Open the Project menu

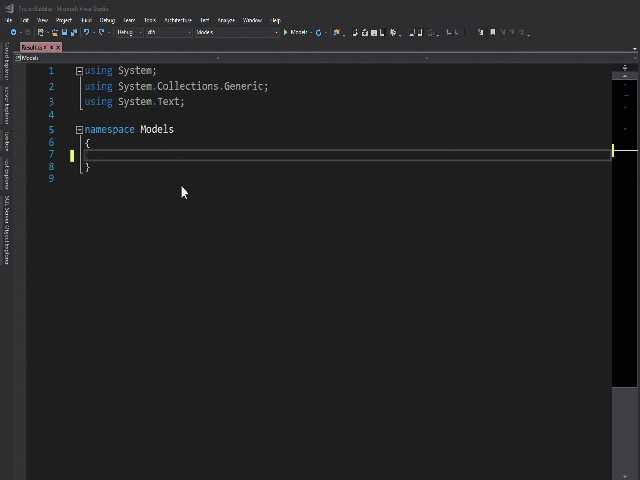point(64,20)
